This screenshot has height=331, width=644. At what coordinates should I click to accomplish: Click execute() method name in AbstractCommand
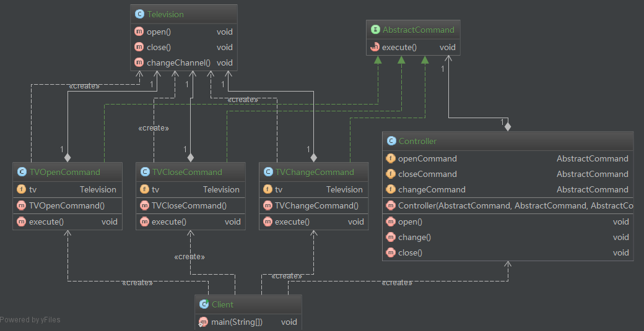tap(399, 47)
